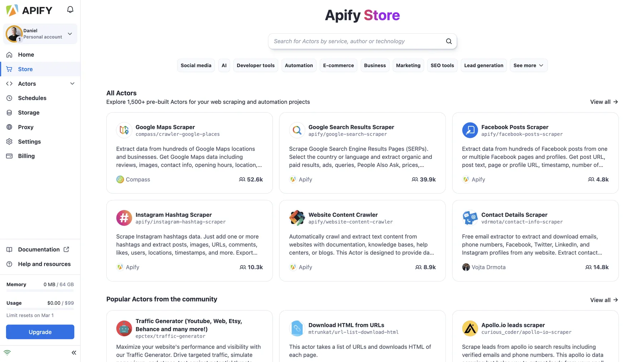
Task: View all Popular community Actors
Action: 604,300
